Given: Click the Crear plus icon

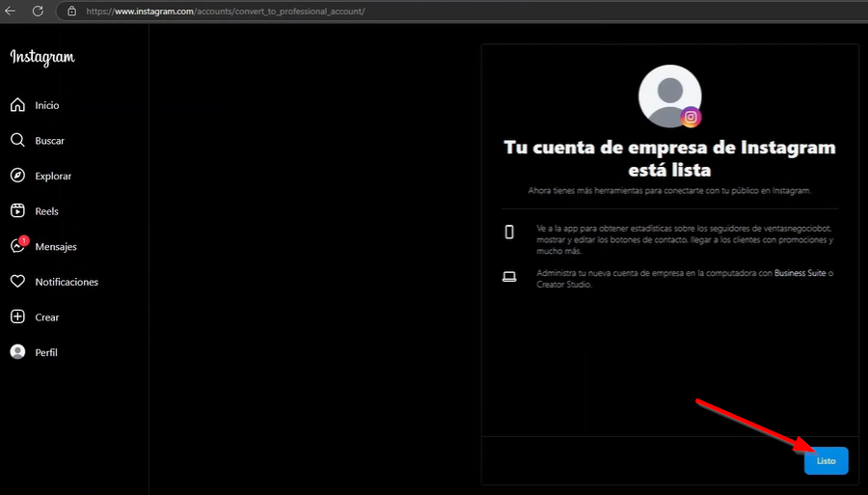Looking at the screenshot, I should click(x=17, y=316).
